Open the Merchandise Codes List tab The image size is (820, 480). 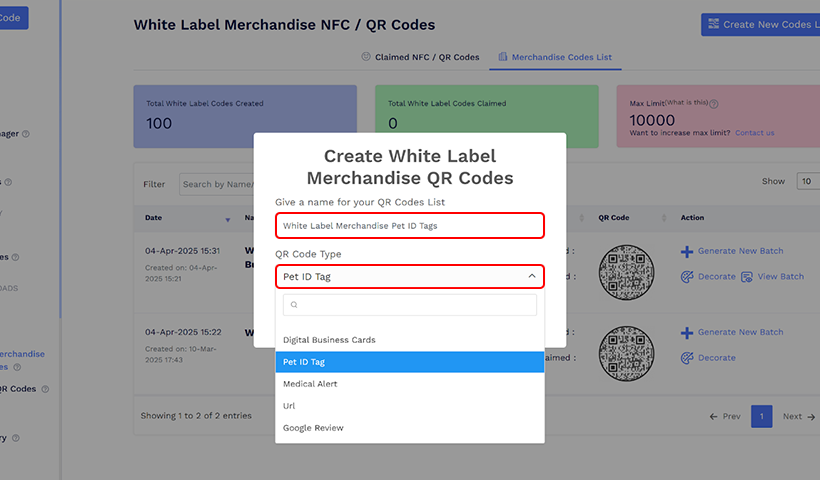point(555,58)
